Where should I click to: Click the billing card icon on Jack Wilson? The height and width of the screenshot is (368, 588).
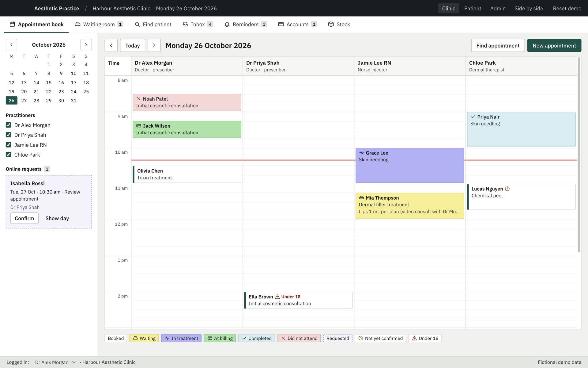coord(139,126)
